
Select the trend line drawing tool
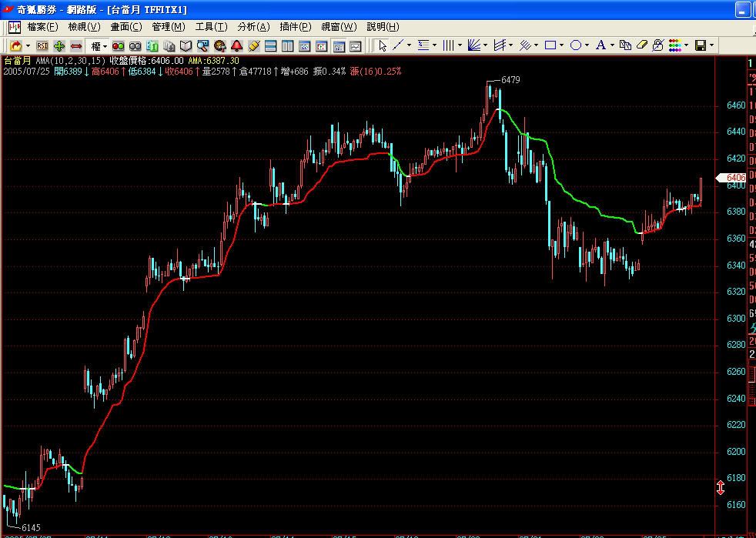click(398, 45)
